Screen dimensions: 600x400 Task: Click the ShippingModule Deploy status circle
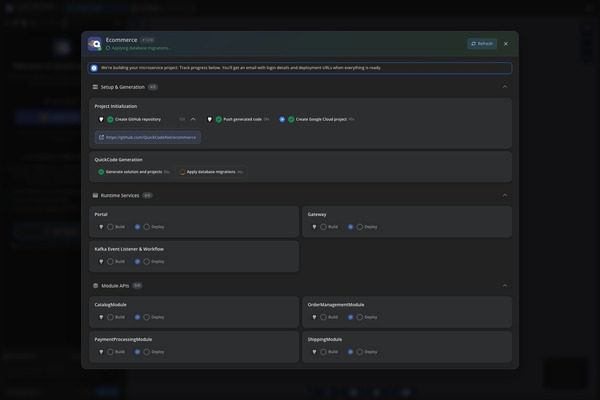click(x=359, y=352)
